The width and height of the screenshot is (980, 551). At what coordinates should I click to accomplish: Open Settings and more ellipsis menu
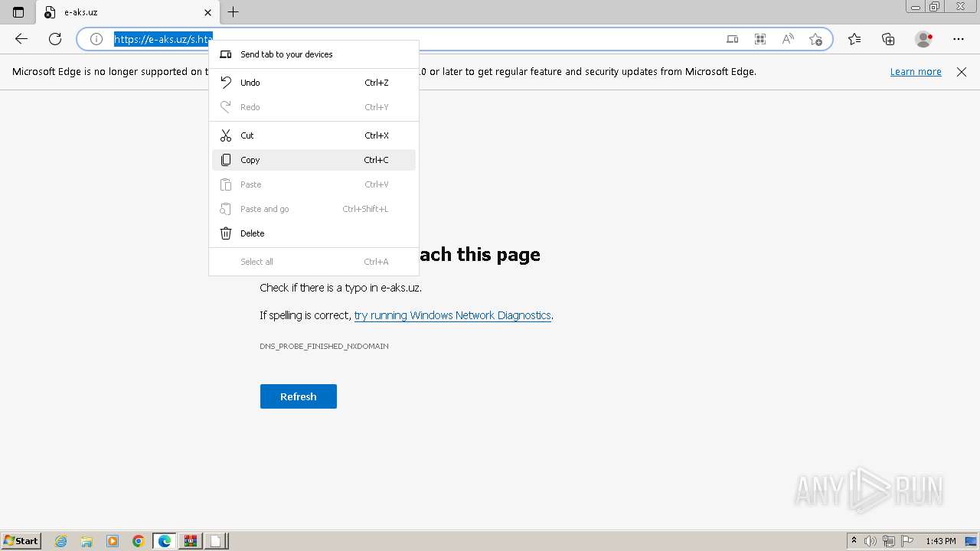[x=959, y=39]
